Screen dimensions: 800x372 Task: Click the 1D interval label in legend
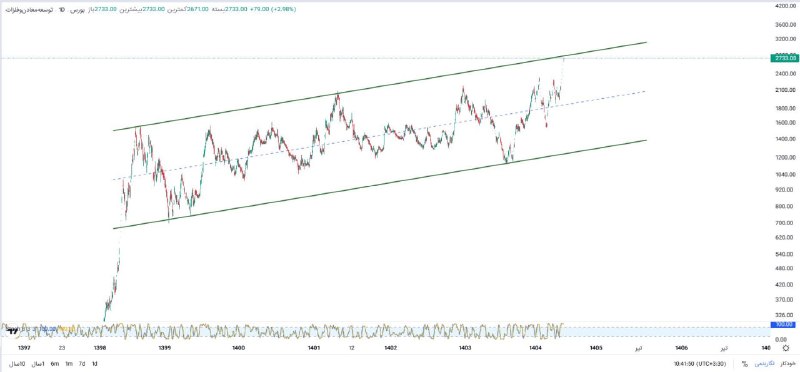click(62, 9)
